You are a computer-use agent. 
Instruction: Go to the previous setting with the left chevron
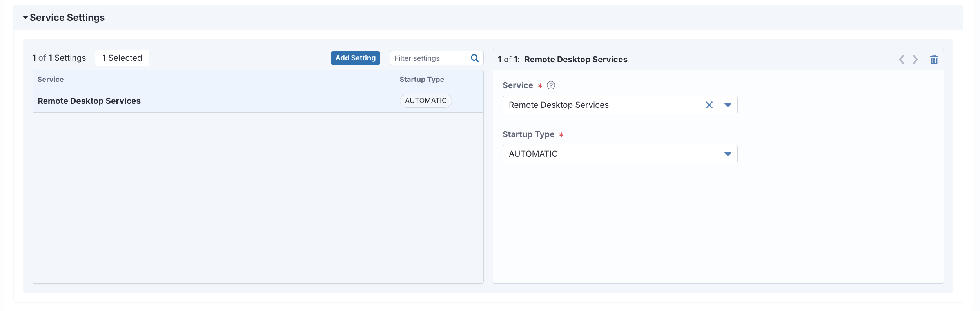click(x=902, y=60)
